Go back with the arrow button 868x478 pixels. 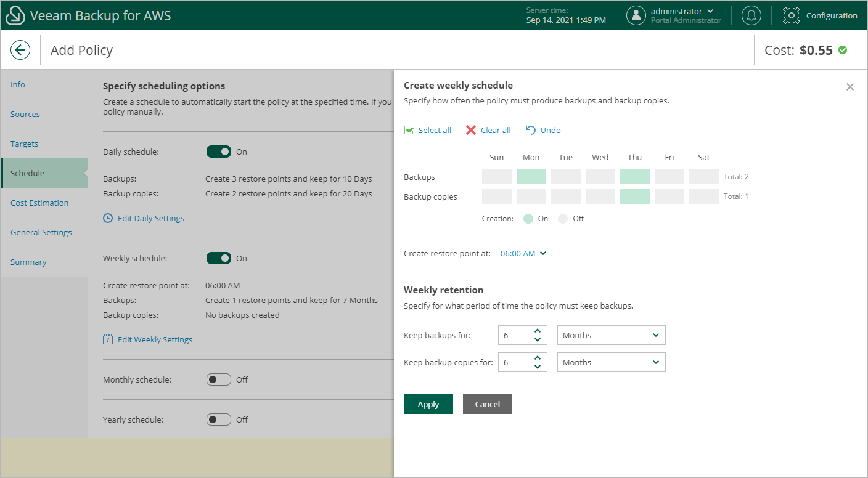click(x=20, y=50)
